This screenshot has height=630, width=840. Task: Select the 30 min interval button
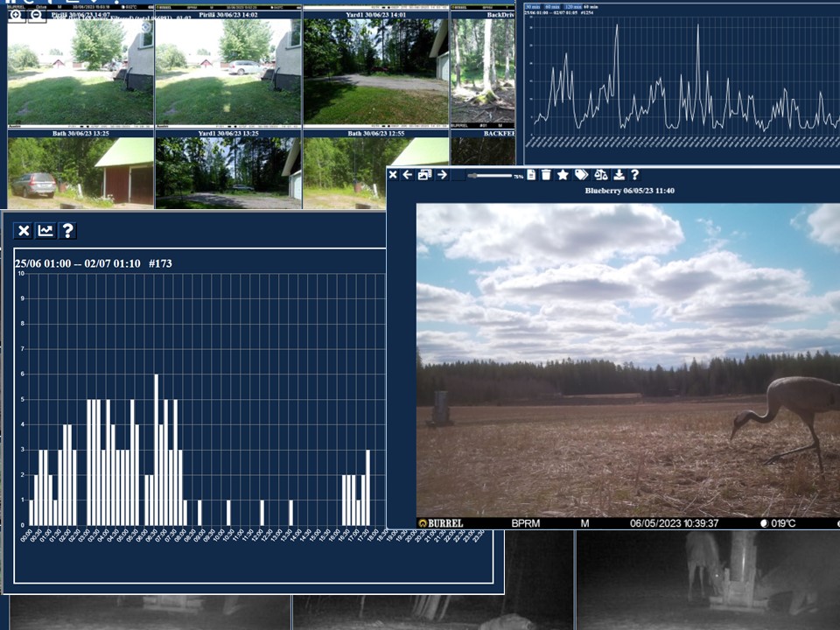tap(533, 7)
